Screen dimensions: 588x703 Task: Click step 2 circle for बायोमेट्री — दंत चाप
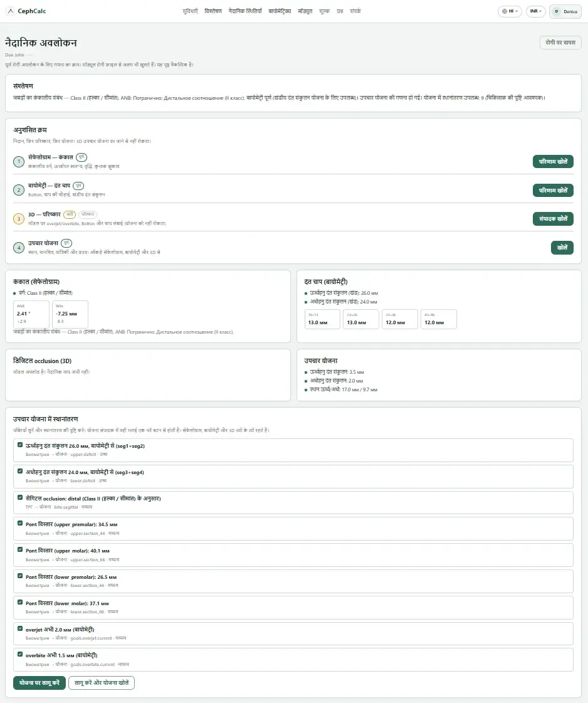click(19, 190)
